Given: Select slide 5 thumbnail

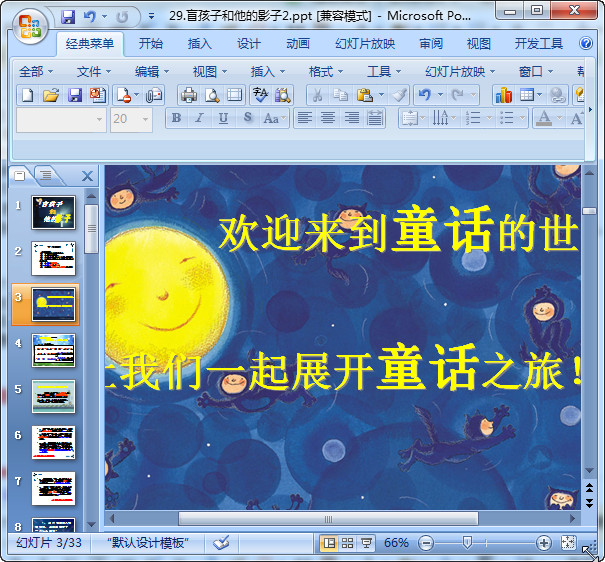Looking at the screenshot, I should click(x=54, y=396).
